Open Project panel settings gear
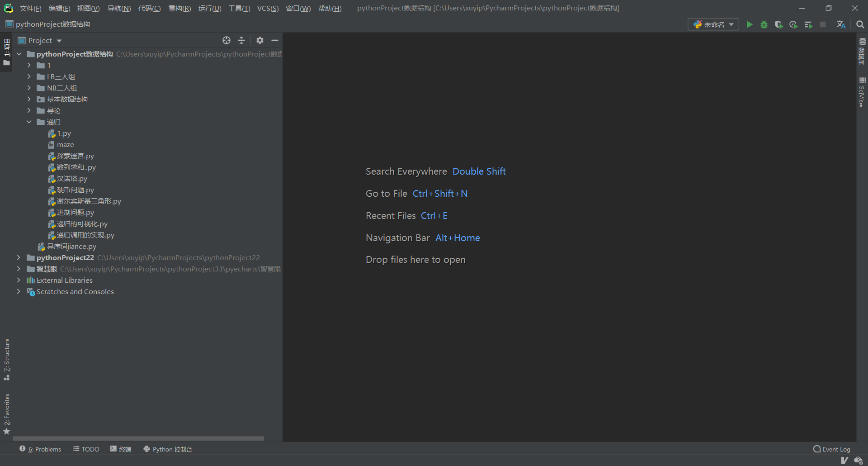868x466 pixels. pos(260,40)
